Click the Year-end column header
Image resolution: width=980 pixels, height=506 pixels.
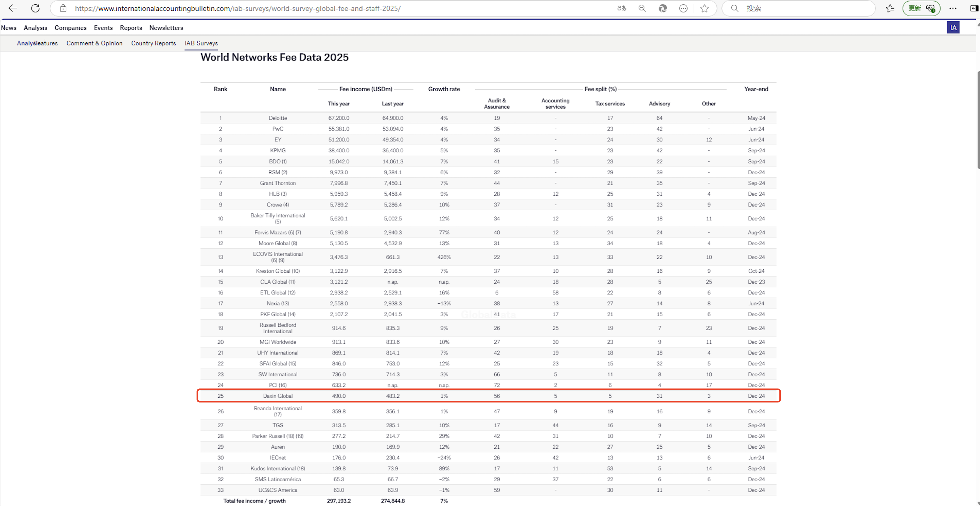click(756, 89)
